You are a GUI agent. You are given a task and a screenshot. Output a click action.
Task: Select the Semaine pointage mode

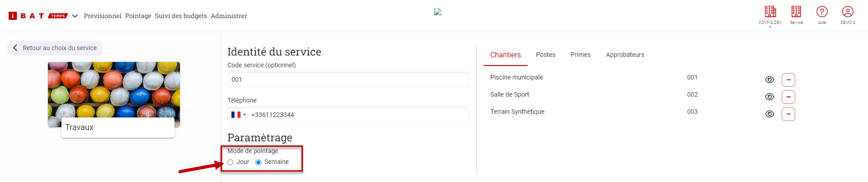point(259,163)
